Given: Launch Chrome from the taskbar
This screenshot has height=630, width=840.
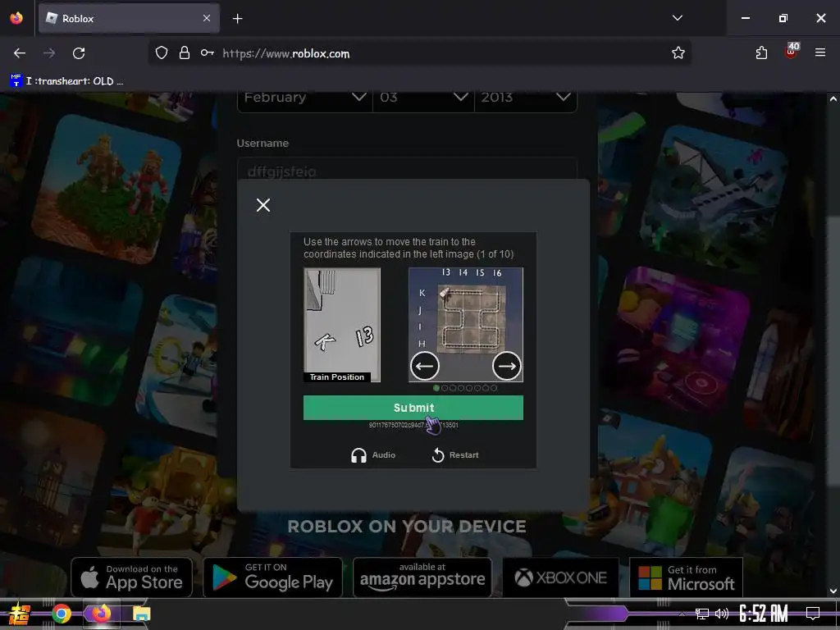Looking at the screenshot, I should pyautogui.click(x=62, y=614).
